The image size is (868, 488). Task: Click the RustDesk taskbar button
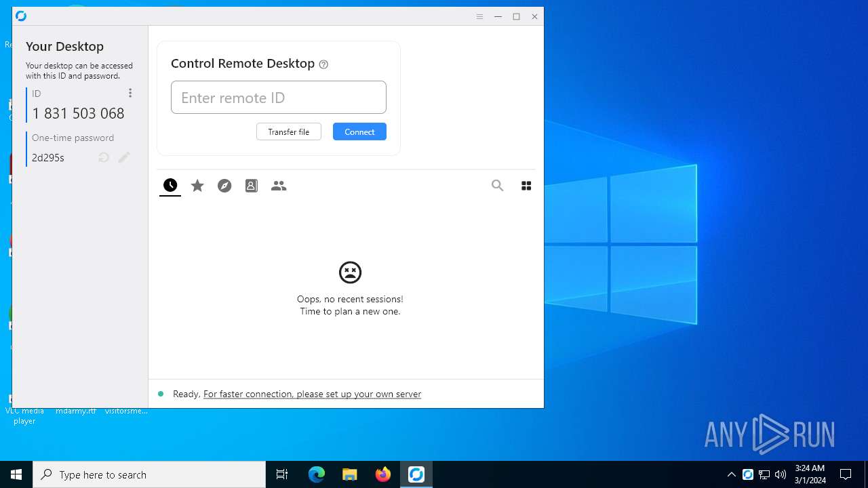416,474
